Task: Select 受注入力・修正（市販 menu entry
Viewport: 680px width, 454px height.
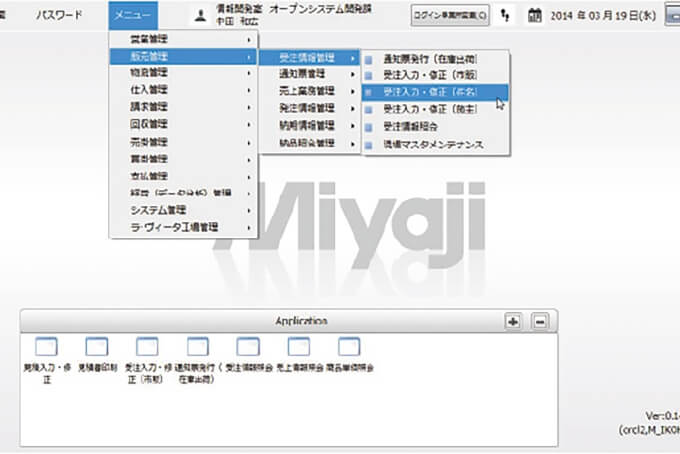Action: point(435,75)
